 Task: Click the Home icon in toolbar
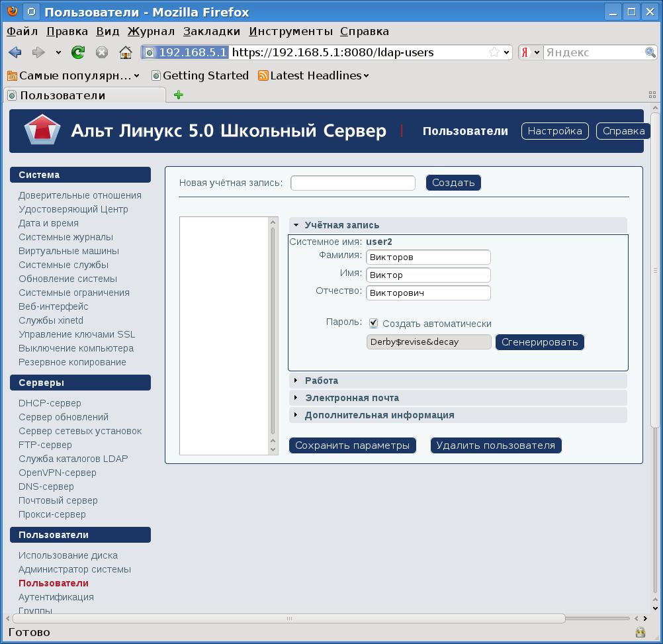point(125,52)
